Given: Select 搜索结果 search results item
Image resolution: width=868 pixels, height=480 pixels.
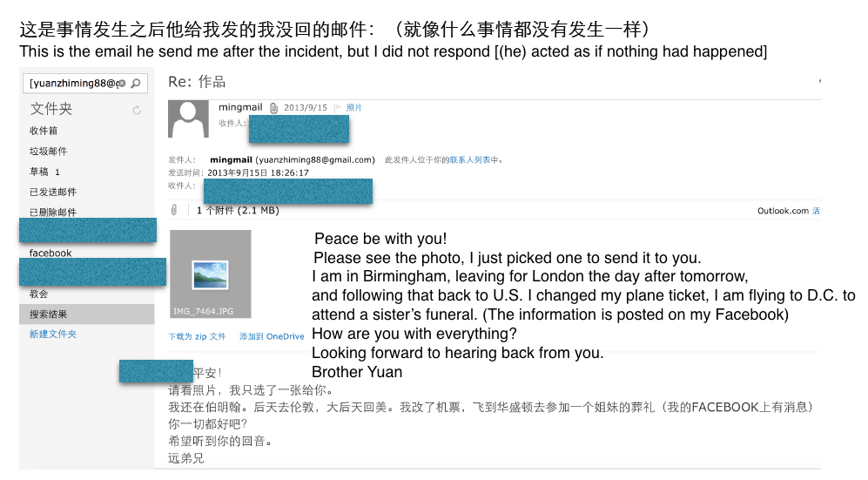Looking at the screenshot, I should (x=48, y=314).
